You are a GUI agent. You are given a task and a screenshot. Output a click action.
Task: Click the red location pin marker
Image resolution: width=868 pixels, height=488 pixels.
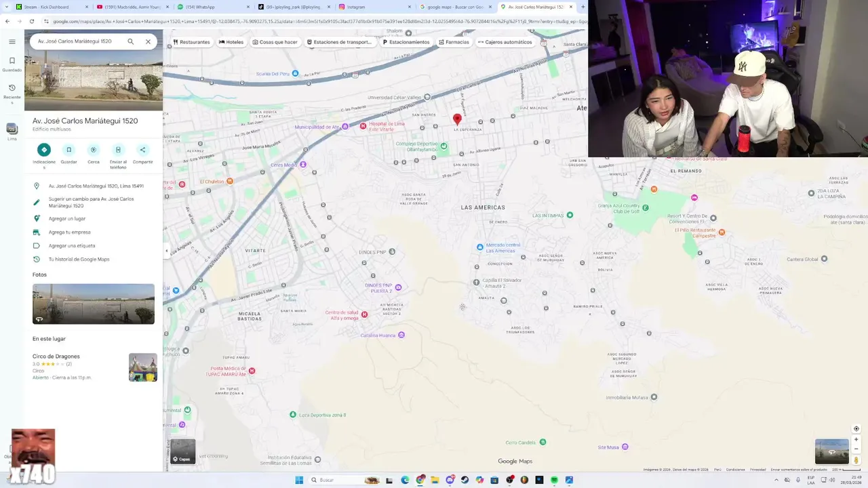[x=457, y=119]
